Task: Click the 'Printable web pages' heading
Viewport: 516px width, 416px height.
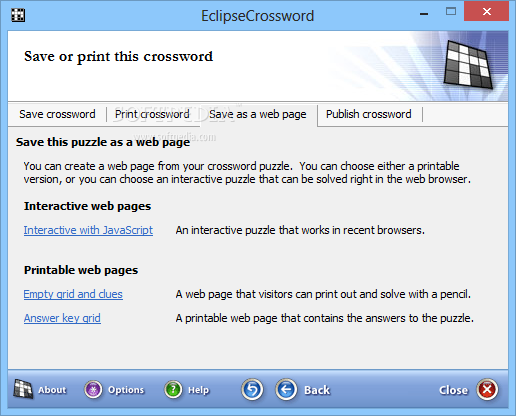Action: point(81,270)
